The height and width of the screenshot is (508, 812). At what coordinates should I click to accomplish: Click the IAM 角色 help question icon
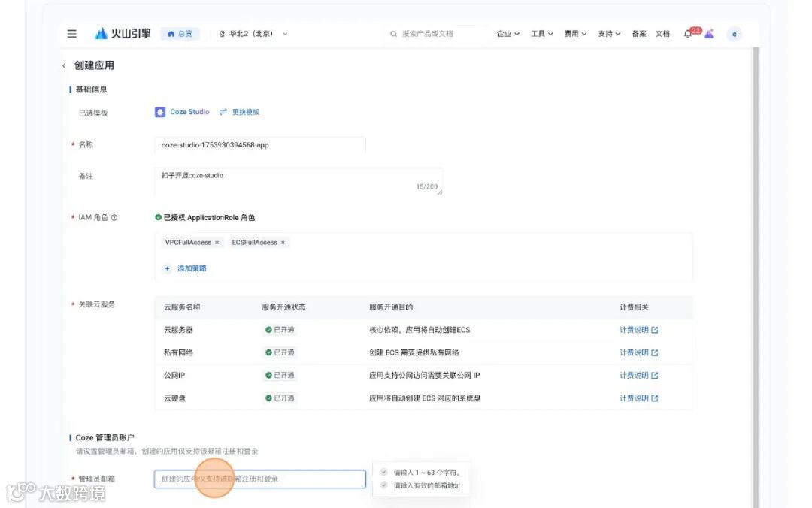pos(114,217)
